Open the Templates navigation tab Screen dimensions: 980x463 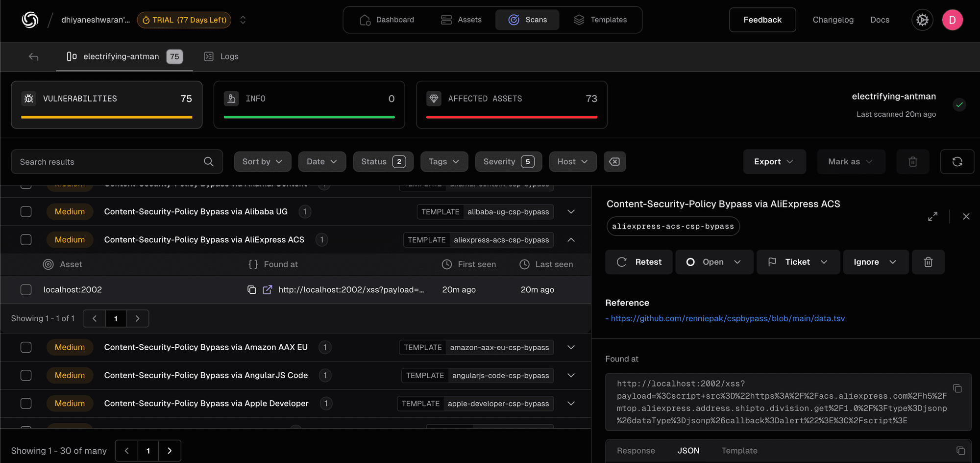(x=600, y=20)
